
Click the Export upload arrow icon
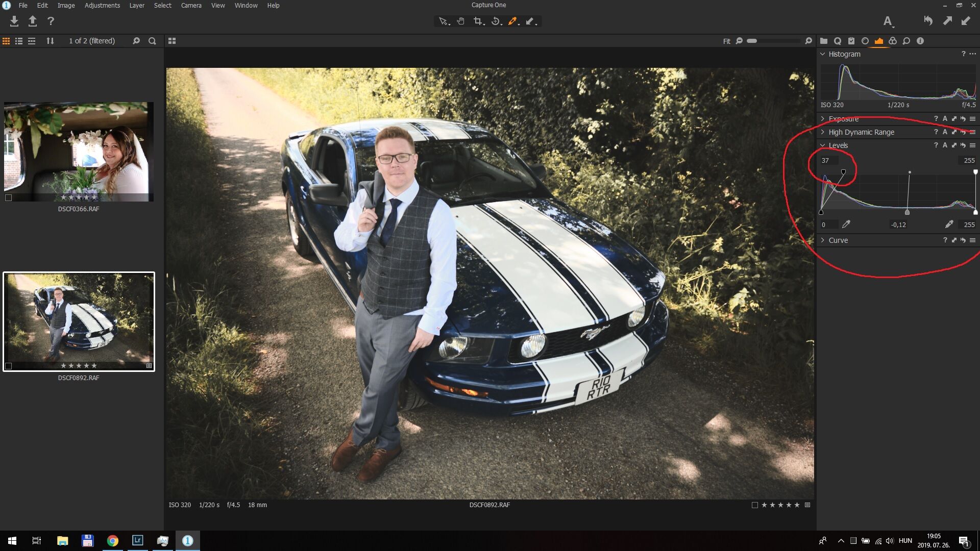pos(32,21)
